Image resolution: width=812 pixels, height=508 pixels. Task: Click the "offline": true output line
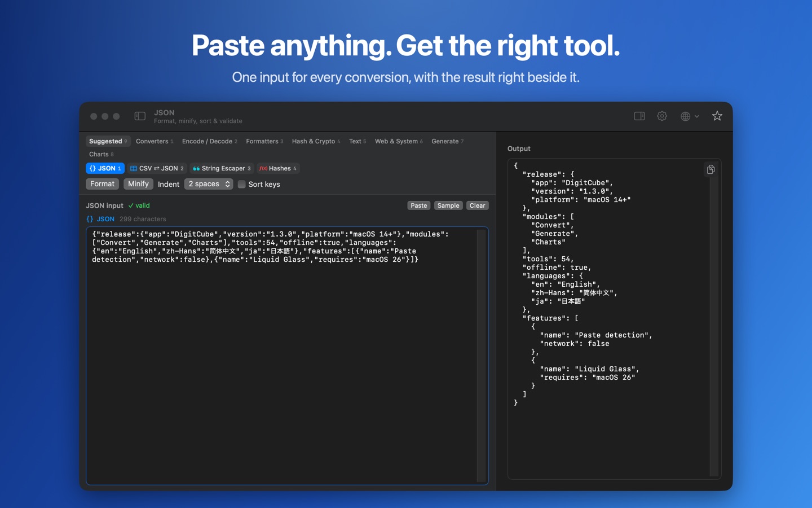(x=557, y=268)
